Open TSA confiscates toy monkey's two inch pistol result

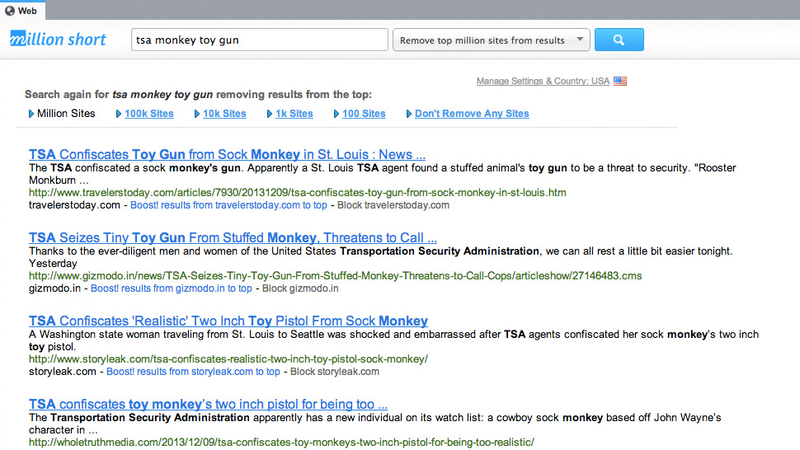(208, 404)
